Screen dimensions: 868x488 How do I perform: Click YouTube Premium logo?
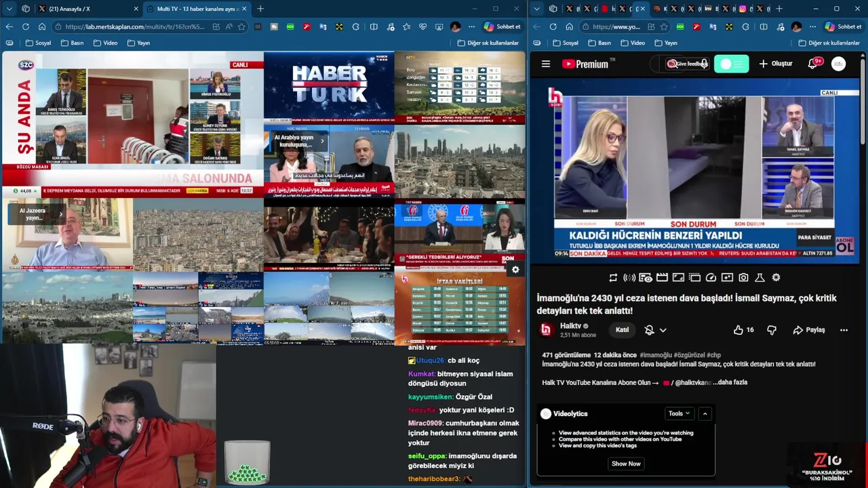tap(587, 64)
